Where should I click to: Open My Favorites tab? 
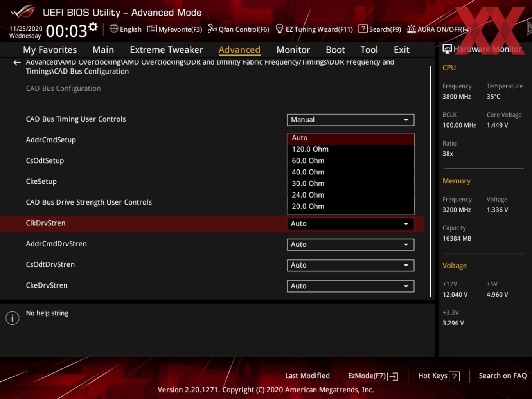[50, 50]
